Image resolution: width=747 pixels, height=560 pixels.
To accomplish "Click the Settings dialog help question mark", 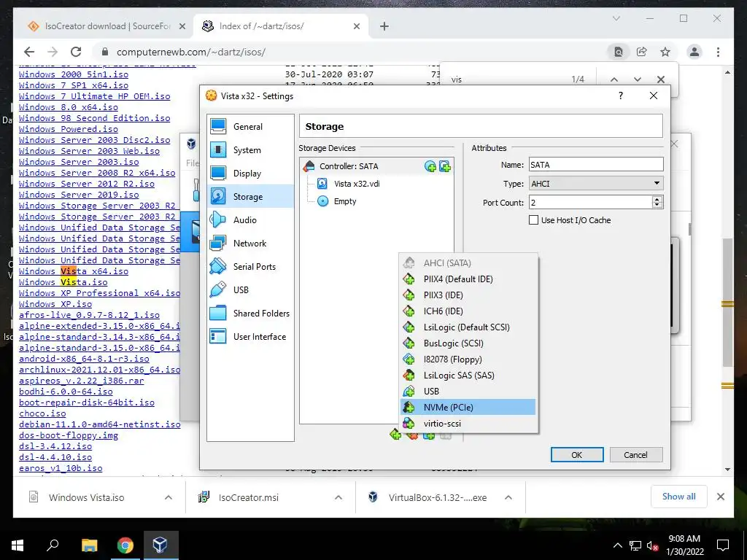I will pos(620,96).
